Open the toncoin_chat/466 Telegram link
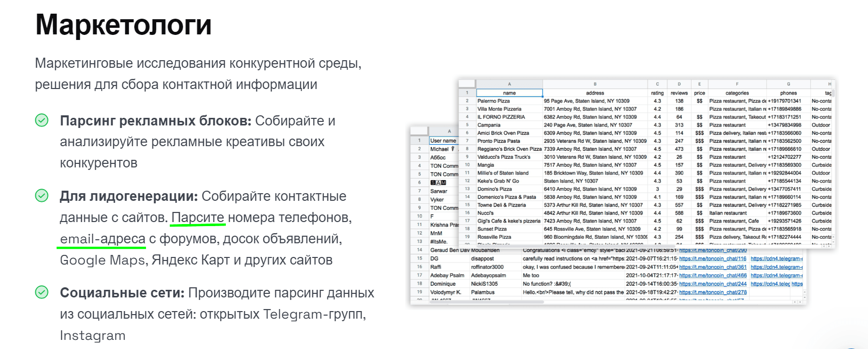The image size is (868, 349). pyautogui.click(x=712, y=276)
